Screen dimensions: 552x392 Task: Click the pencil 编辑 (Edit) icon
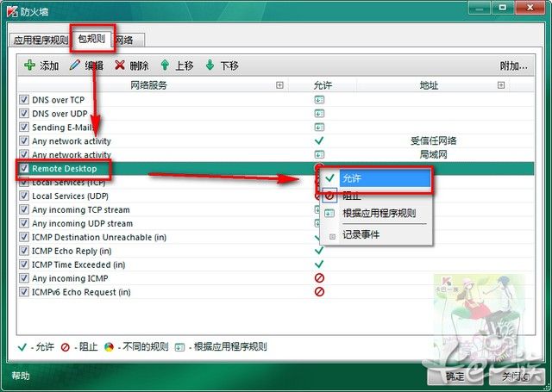tap(75, 65)
